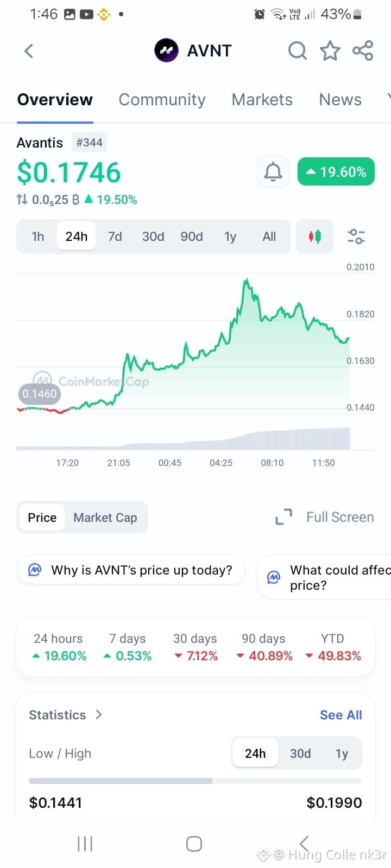This screenshot has width=391, height=868.
Task: Tap the Low/High range bar
Action: pos(195,781)
